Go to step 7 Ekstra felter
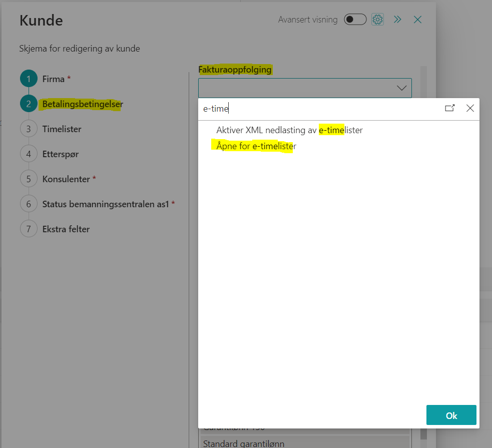Viewport: 492px width, 448px height. pyautogui.click(x=55, y=229)
